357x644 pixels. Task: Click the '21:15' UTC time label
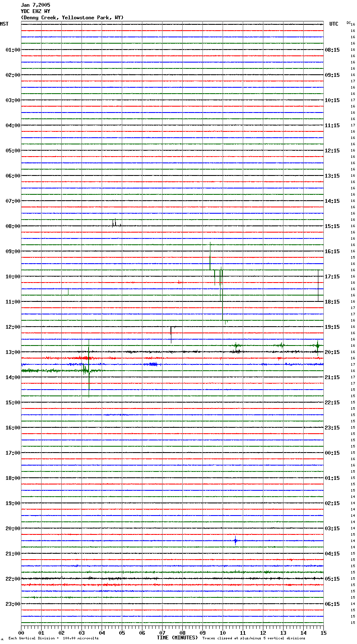pos(332,377)
